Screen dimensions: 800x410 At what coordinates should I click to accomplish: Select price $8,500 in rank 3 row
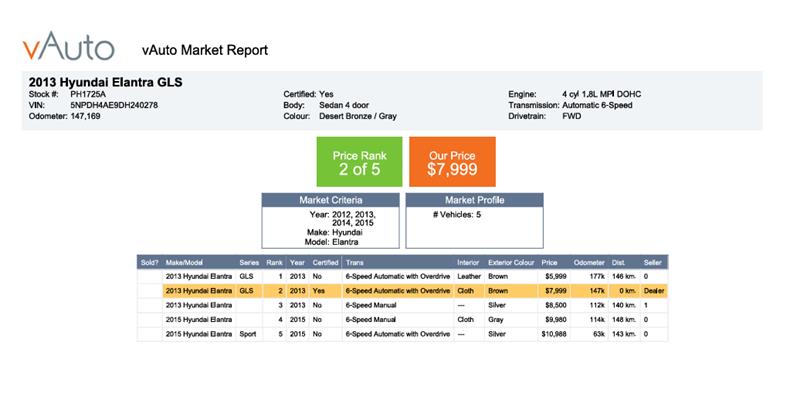tap(556, 305)
